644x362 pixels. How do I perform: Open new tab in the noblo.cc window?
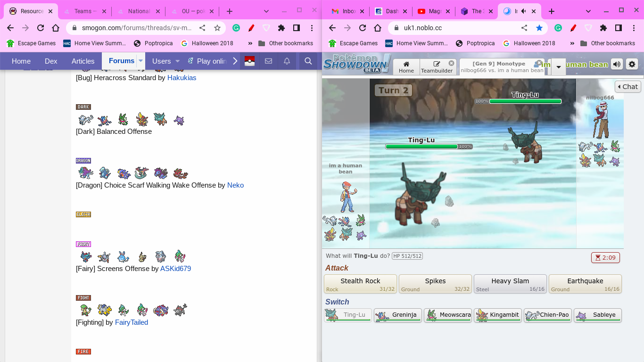(x=552, y=11)
